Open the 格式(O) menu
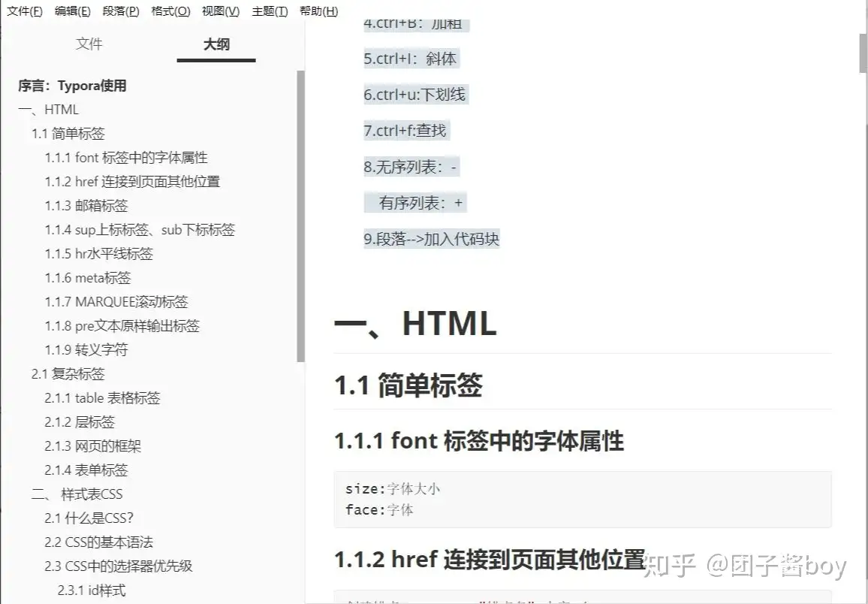Screen dimensions: 868x604 [x=171, y=11]
